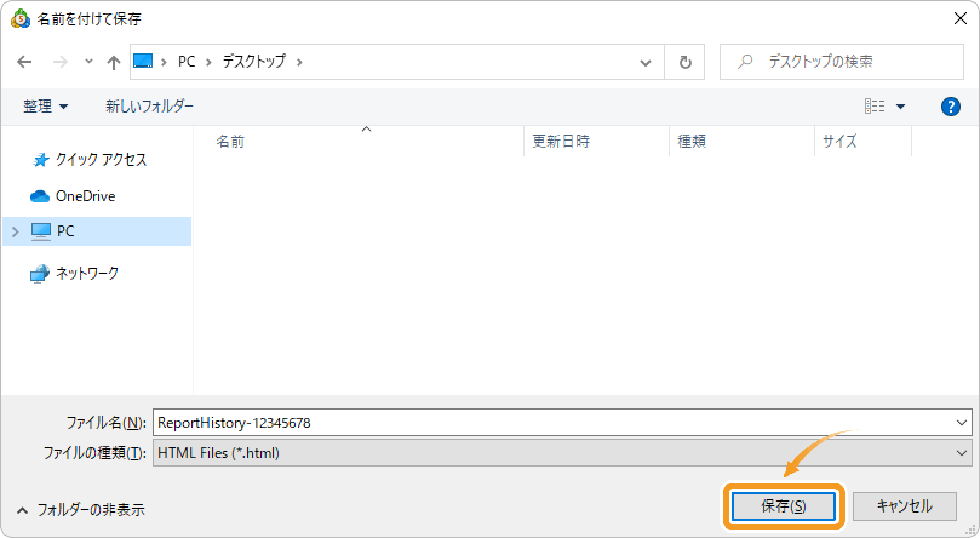Click the デスクトップの検索 search box
This screenshot has height=538, width=980.
tap(842, 62)
